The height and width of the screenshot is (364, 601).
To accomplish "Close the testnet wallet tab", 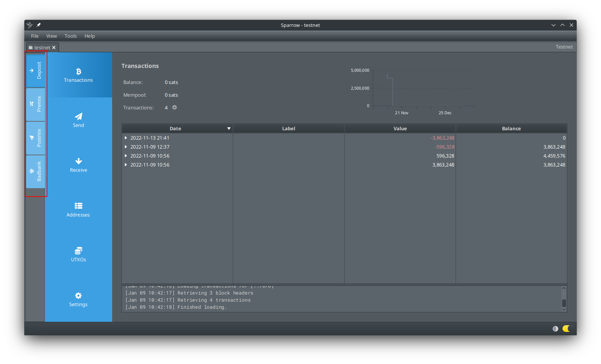I will [x=54, y=47].
